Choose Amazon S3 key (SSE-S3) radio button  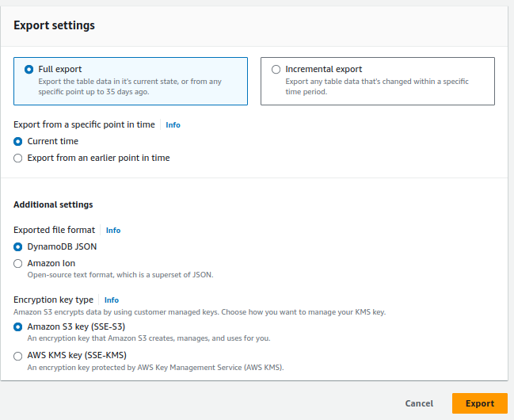pos(17,326)
